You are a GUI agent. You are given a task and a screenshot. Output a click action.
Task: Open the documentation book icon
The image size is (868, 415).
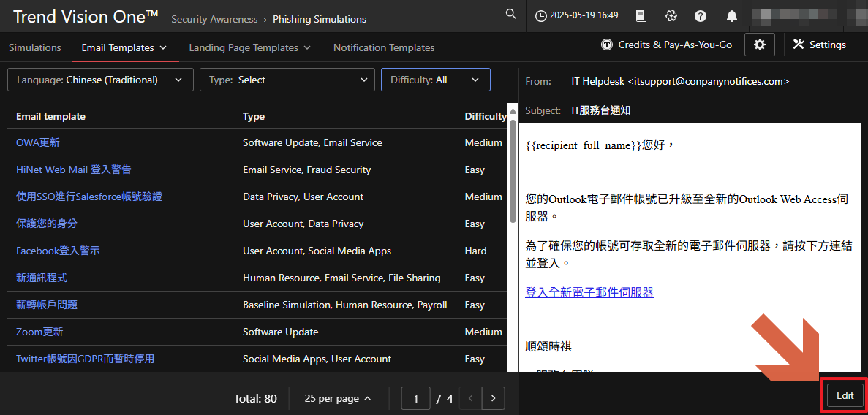tap(641, 16)
